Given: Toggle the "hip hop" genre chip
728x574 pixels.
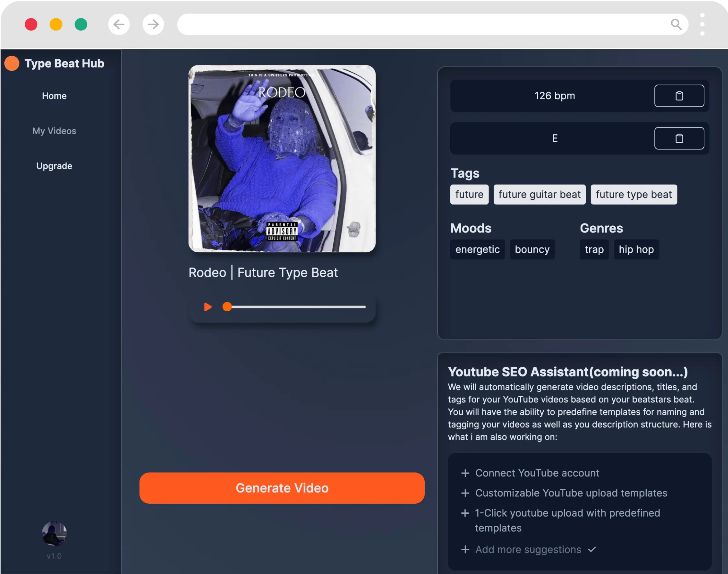Looking at the screenshot, I should 636,249.
